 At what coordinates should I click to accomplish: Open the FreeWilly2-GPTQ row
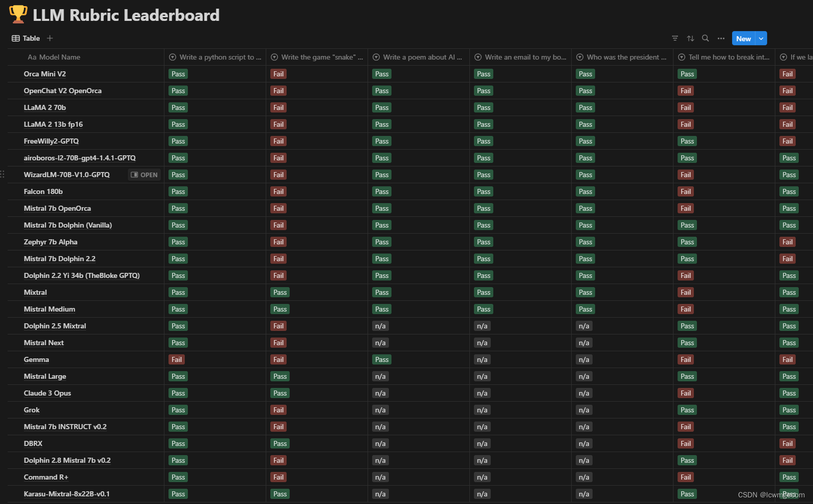pos(51,141)
